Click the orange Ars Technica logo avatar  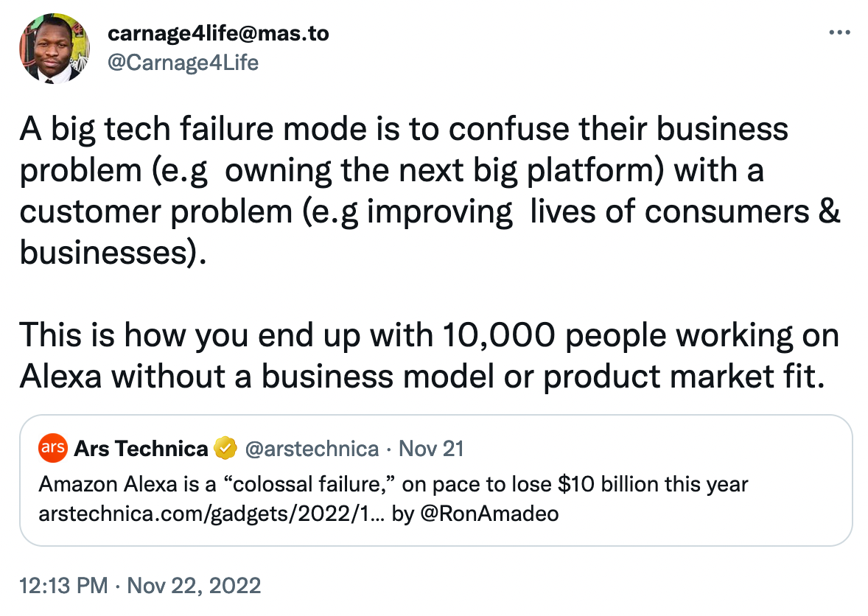[52, 448]
